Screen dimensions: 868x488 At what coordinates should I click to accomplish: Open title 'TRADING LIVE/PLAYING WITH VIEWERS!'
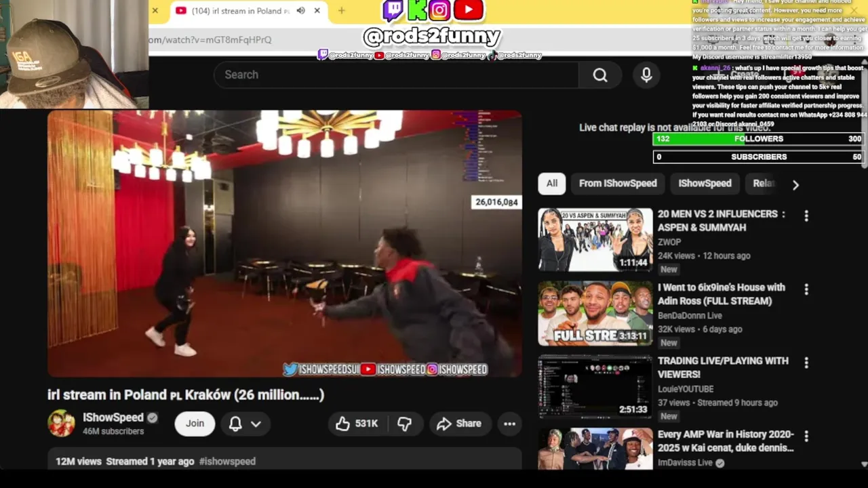[723, 367]
